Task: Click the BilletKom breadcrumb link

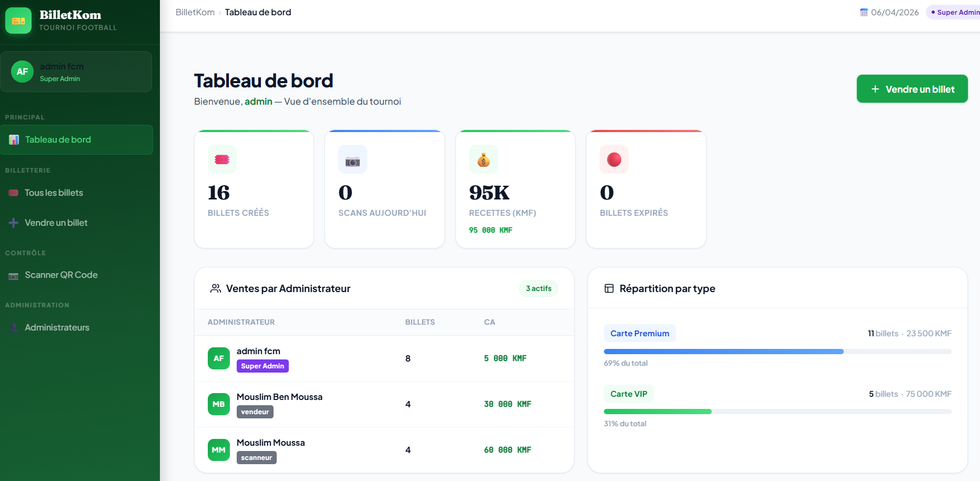Action: pos(195,12)
